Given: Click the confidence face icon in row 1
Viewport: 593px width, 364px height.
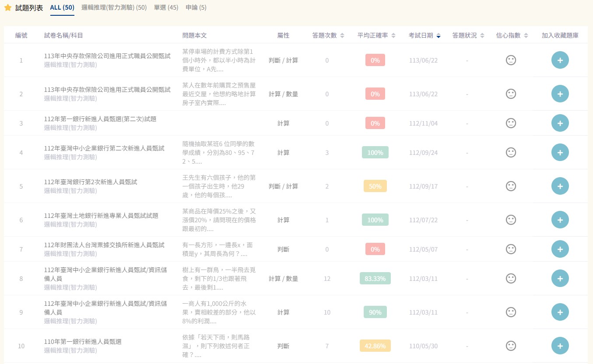Looking at the screenshot, I should pos(511,60).
